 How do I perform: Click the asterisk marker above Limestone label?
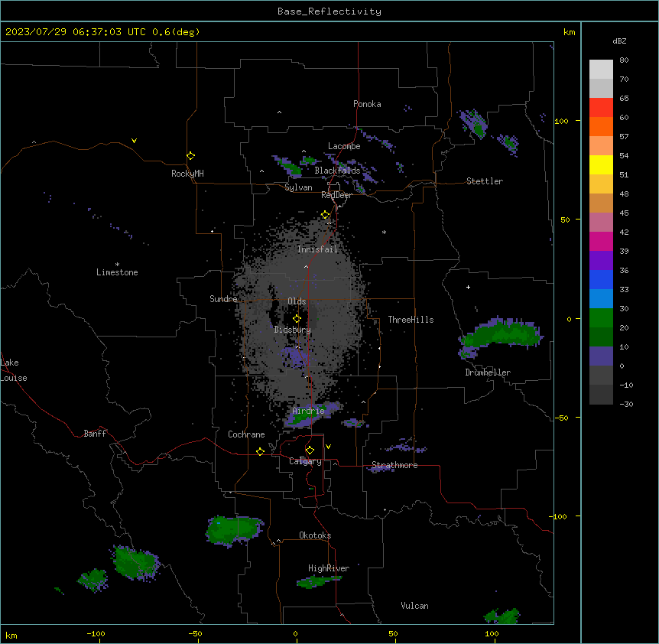tap(117, 265)
